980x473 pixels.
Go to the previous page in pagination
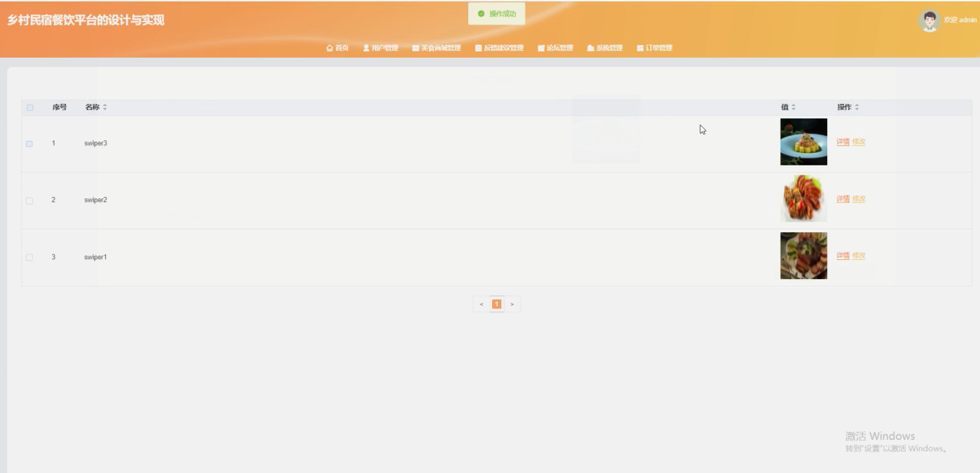(482, 305)
